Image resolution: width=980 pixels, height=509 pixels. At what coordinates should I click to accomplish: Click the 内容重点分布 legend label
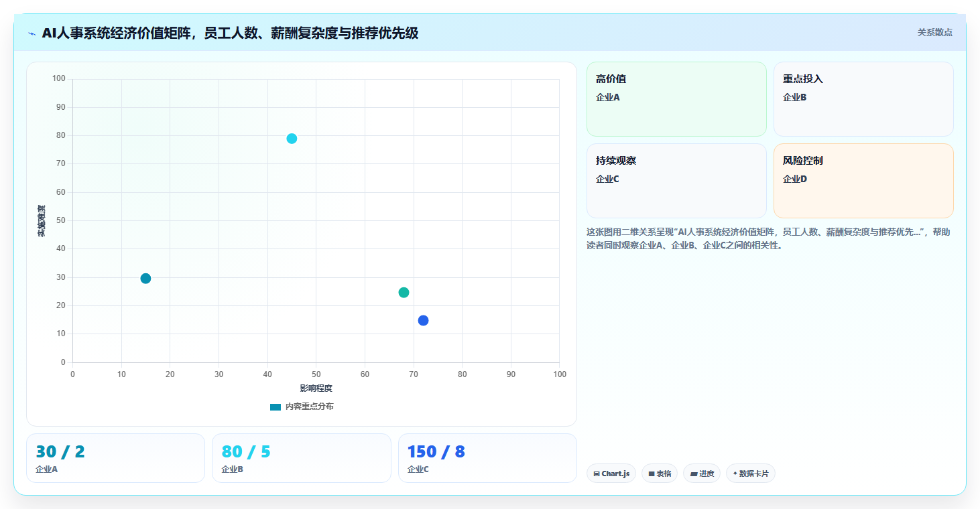tap(309, 407)
